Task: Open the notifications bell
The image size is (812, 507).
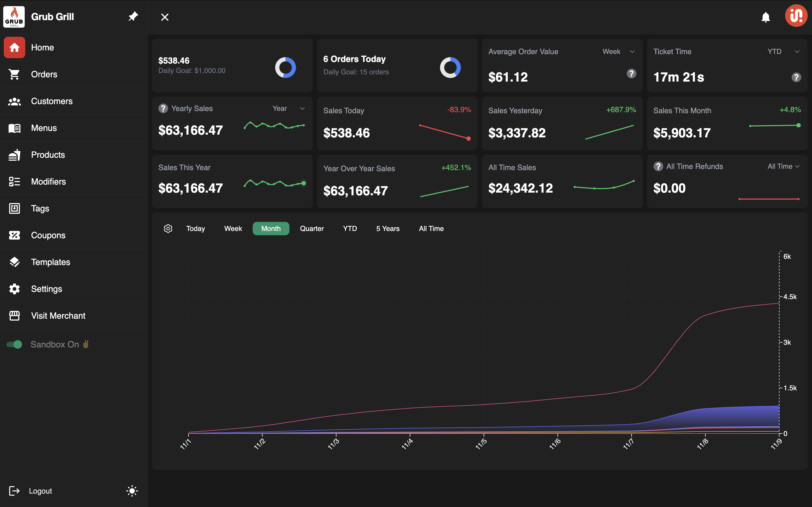Action: (x=765, y=17)
